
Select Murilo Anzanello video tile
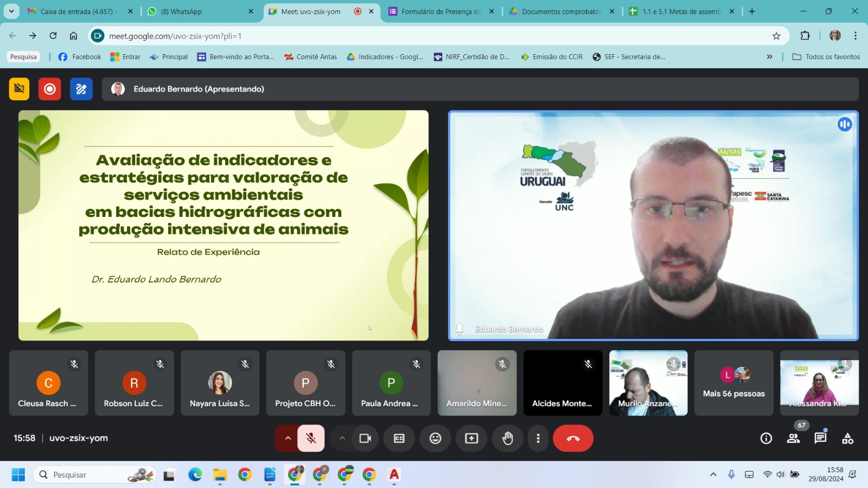point(648,383)
